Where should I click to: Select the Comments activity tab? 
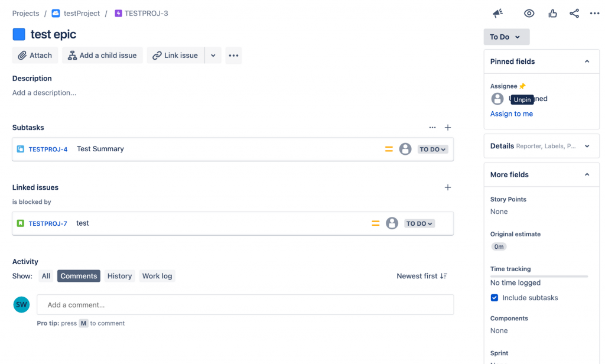click(79, 276)
